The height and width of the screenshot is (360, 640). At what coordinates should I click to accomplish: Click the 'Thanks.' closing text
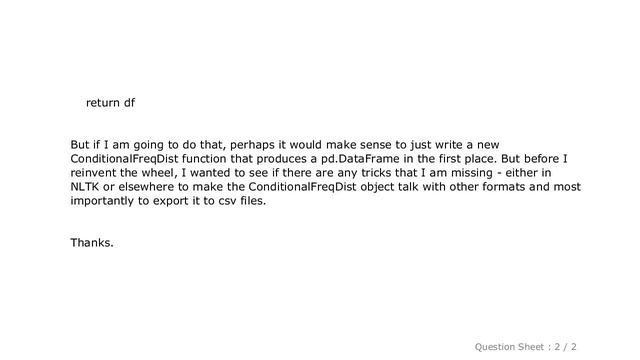pos(92,242)
